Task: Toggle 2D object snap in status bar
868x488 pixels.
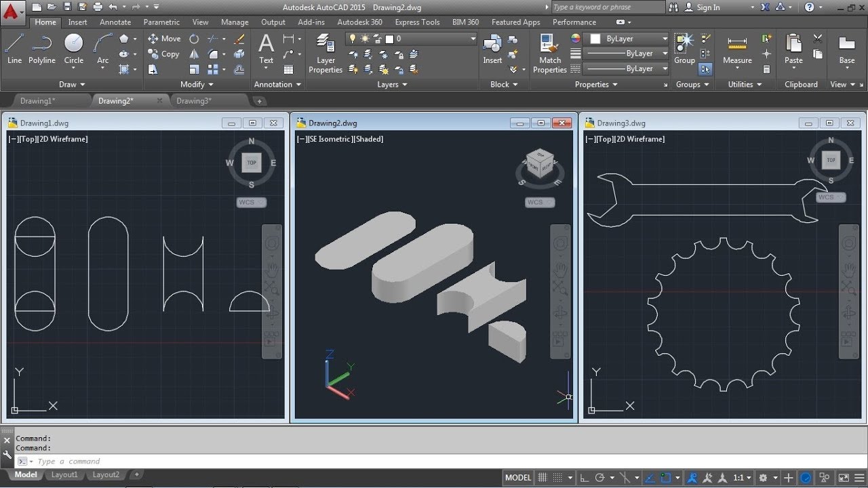Action: [x=666, y=478]
